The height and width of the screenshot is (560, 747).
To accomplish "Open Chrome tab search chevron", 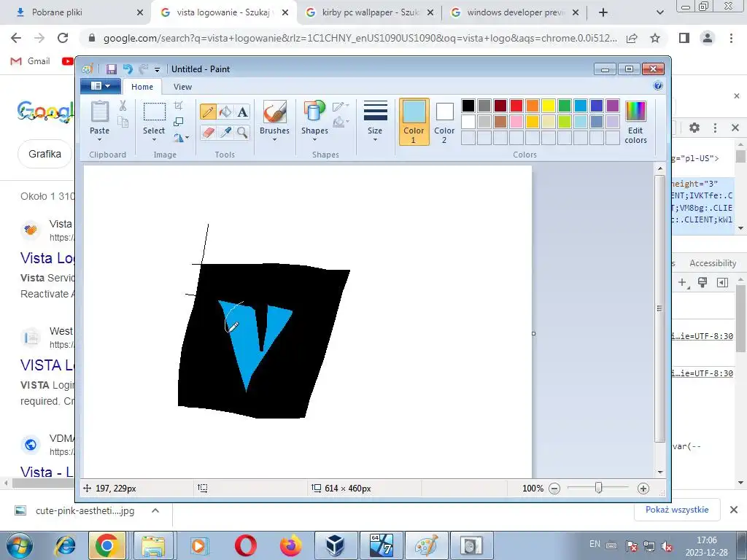I will click(659, 12).
